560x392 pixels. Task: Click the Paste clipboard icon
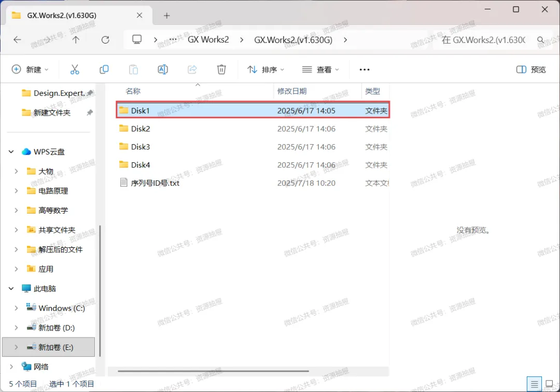click(133, 69)
